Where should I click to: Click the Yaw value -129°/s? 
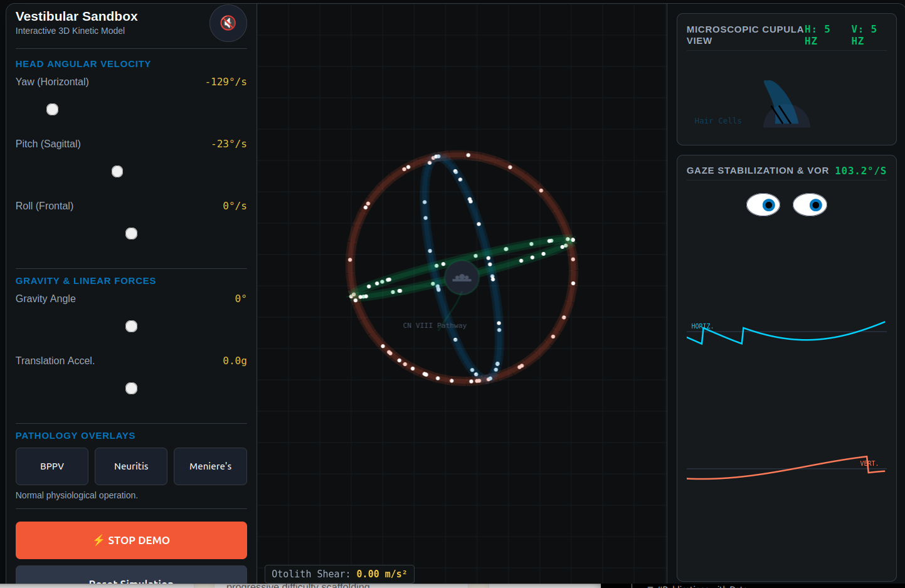point(226,82)
